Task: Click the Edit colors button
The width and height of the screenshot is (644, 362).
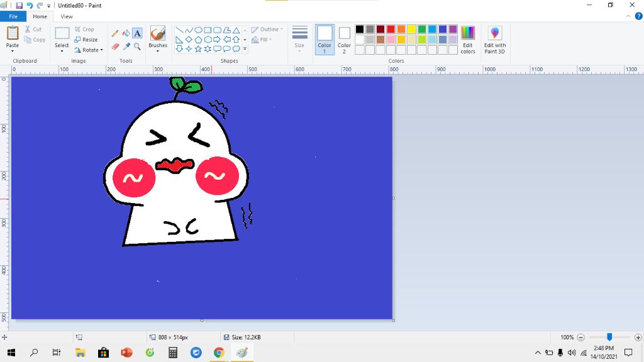Action: [468, 40]
